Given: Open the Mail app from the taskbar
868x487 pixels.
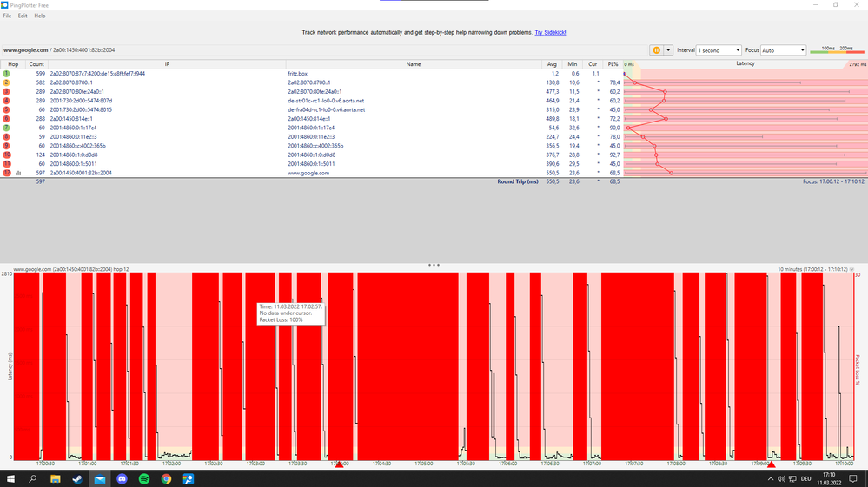Looking at the screenshot, I should (100, 478).
